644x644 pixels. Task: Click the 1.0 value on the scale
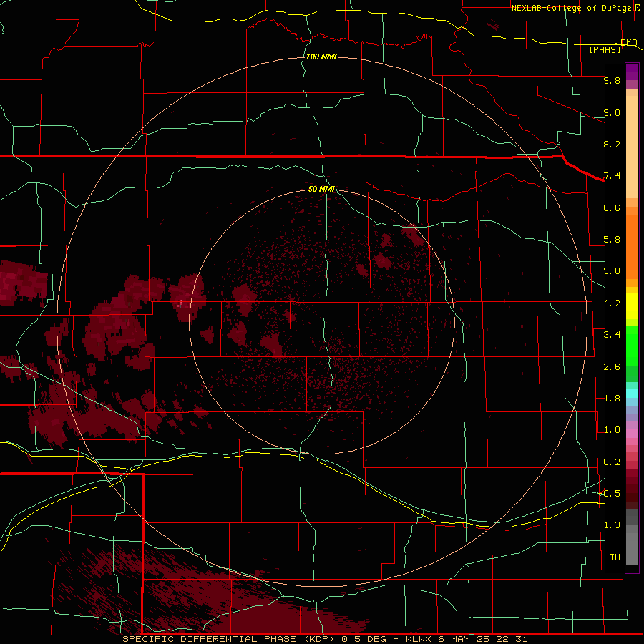click(612, 430)
